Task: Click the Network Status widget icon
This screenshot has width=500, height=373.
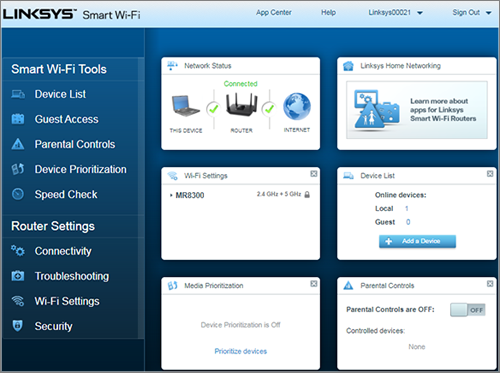Action: coord(172,65)
